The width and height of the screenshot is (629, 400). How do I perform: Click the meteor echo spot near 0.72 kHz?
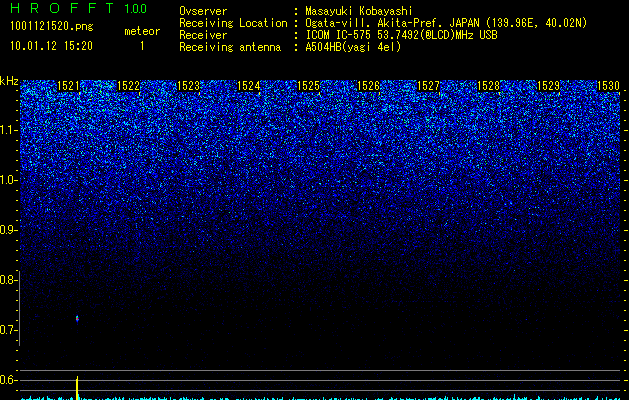[x=77, y=319]
